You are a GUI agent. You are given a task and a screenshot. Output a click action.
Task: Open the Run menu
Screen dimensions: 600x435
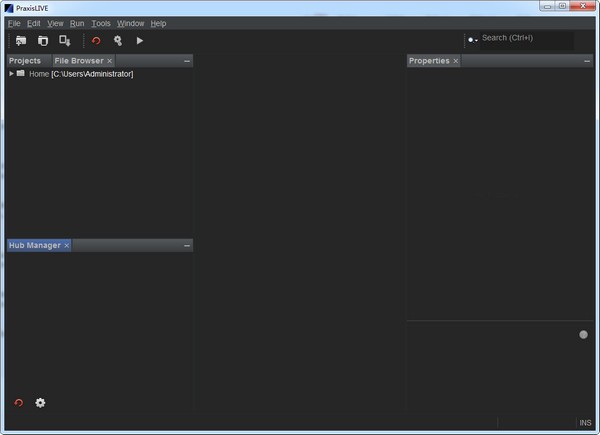(77, 23)
